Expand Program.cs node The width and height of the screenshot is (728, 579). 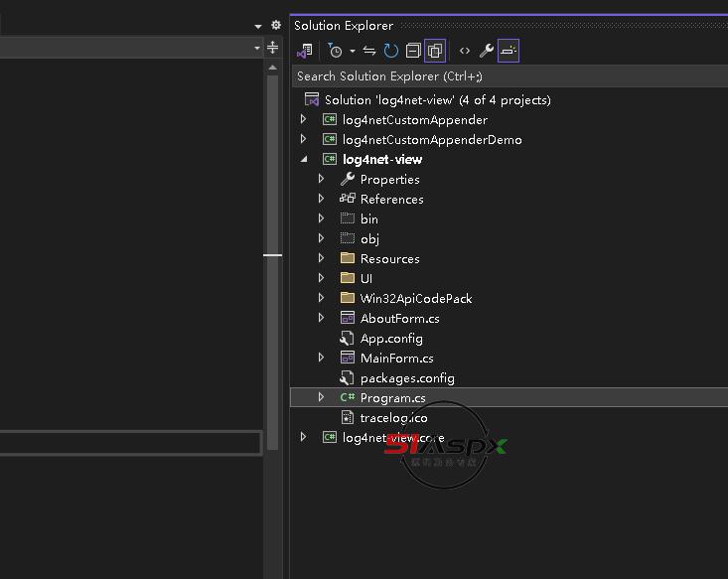click(x=321, y=397)
